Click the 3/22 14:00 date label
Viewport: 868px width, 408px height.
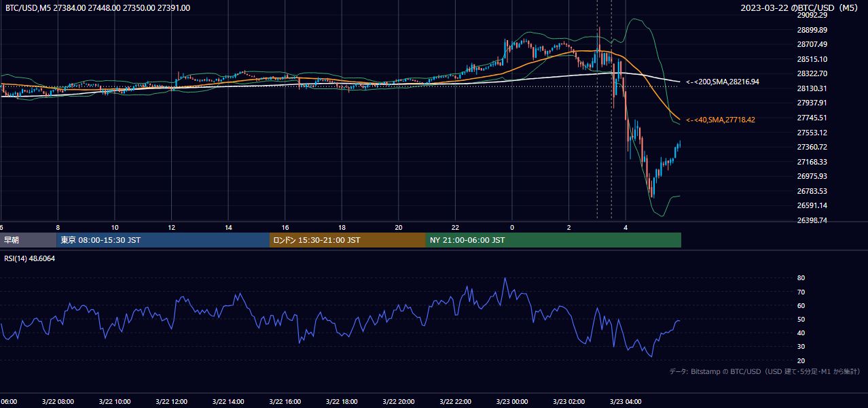click(228, 402)
